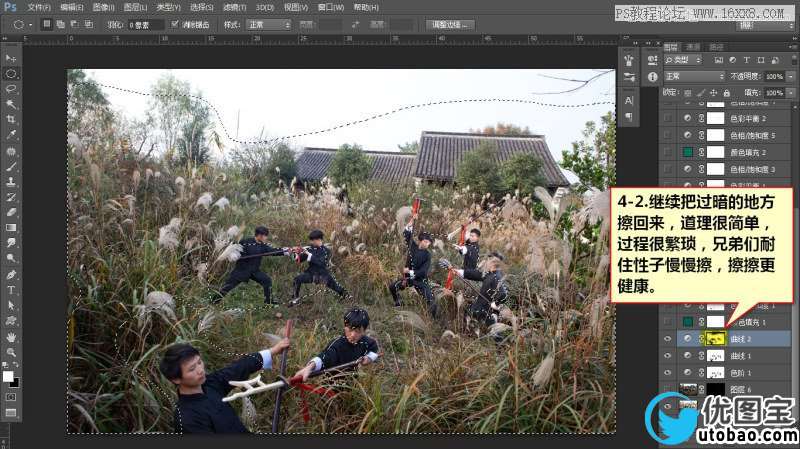
Task: Lock transparent pixels icon in Layers panel
Action: 688,93
